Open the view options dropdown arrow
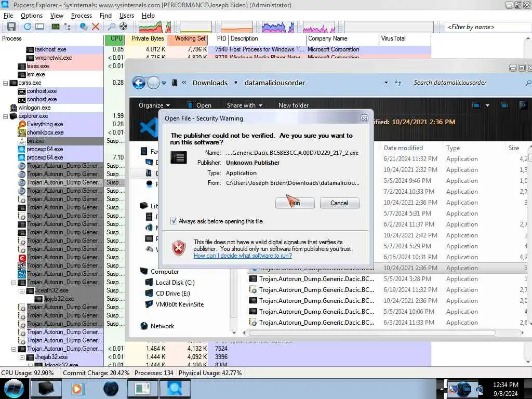This screenshot has height=399, width=532. pyautogui.click(x=487, y=105)
